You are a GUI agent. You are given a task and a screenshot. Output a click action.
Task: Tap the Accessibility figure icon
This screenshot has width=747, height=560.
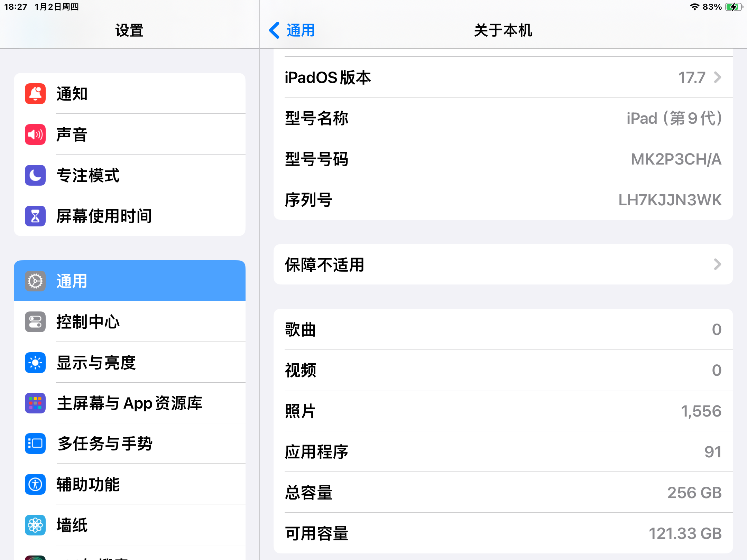click(35, 484)
